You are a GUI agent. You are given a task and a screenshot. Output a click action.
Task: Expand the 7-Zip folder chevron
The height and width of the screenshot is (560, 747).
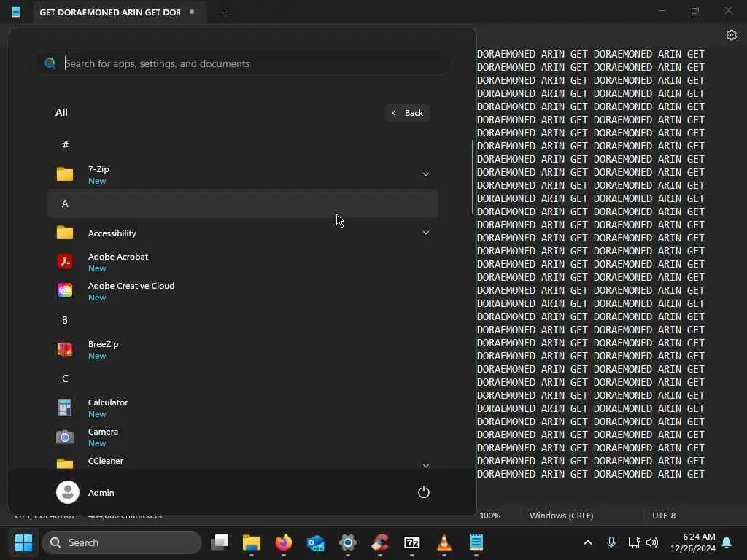click(426, 174)
